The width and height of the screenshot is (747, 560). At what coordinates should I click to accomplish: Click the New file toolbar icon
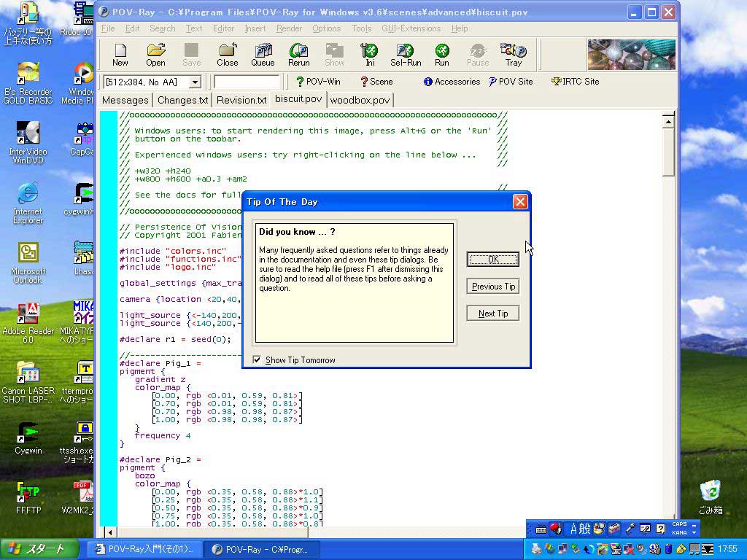pos(120,55)
